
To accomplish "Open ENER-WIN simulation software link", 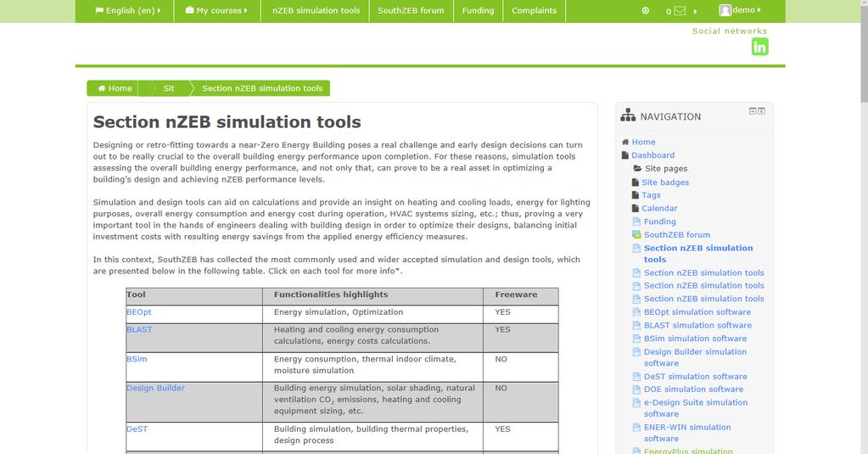I will tap(687, 433).
